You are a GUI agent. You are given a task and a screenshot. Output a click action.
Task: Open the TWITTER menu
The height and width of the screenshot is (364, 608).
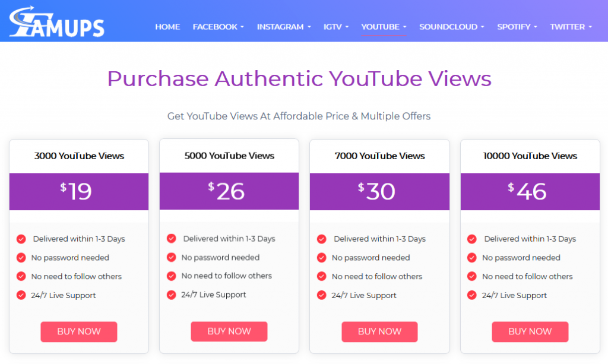[x=571, y=27]
